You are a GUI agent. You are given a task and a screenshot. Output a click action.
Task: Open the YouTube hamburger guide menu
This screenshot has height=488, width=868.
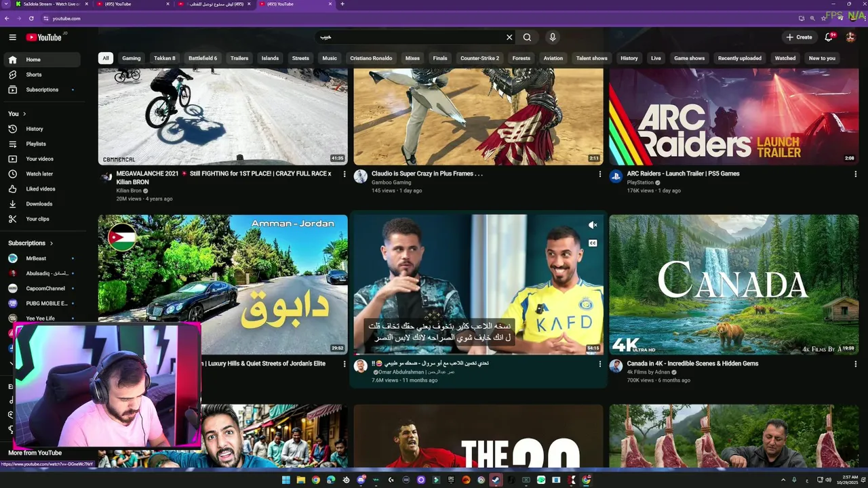click(x=12, y=37)
